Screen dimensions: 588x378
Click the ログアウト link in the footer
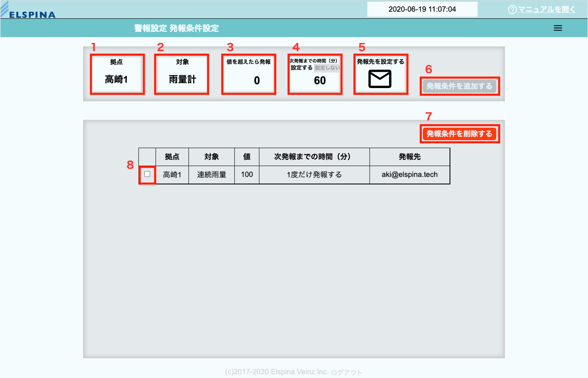click(x=347, y=373)
